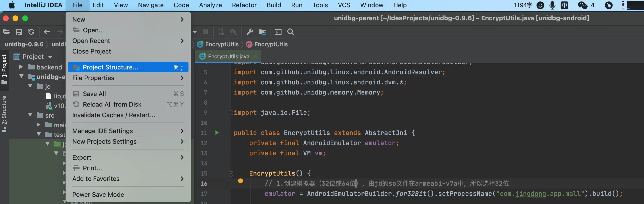Open the Export submenu

[128, 157]
